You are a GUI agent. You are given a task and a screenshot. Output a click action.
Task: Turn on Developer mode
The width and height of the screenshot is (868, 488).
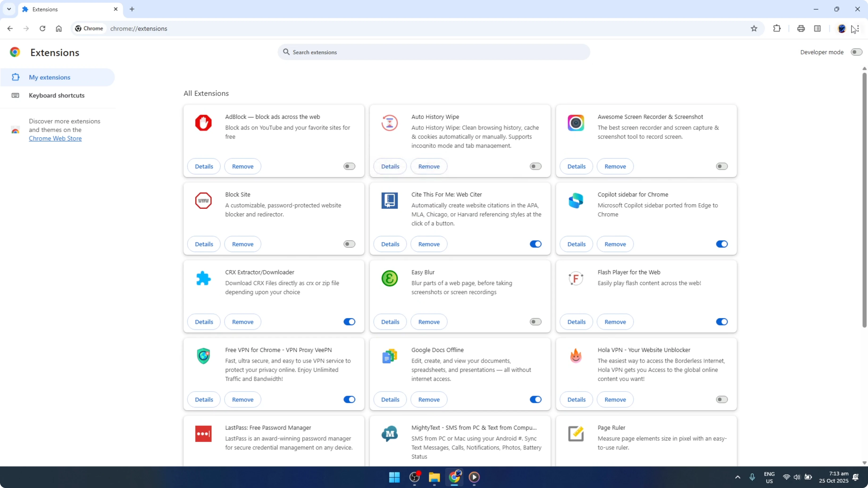[x=856, y=52]
